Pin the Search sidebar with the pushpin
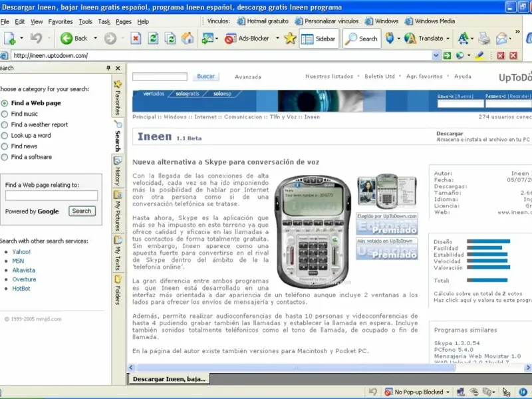532x399 pixels. (108, 68)
